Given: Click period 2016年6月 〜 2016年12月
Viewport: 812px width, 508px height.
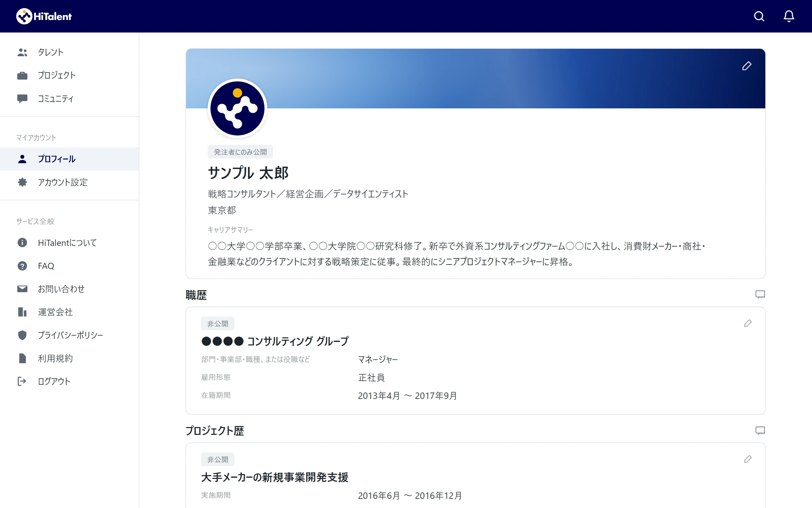Looking at the screenshot, I should tap(410, 495).
